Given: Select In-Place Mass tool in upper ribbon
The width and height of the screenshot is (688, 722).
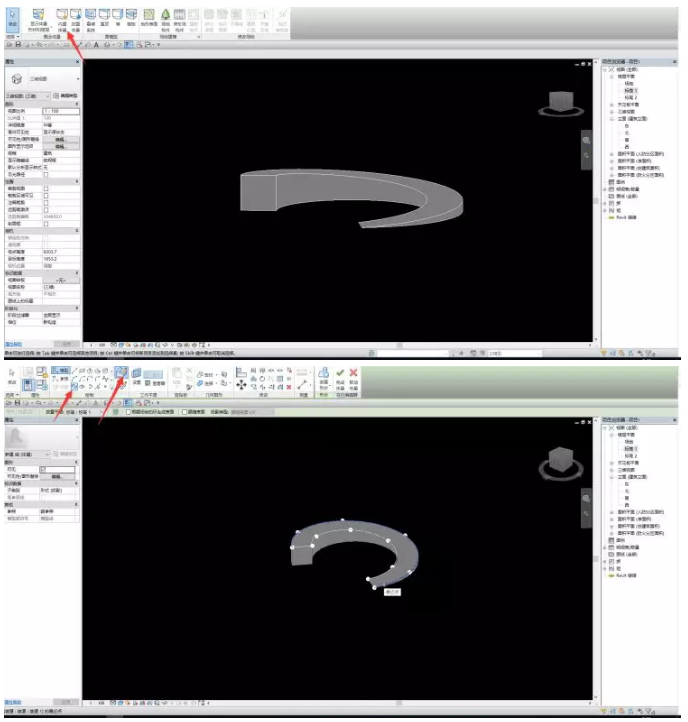Looking at the screenshot, I should point(62,20).
